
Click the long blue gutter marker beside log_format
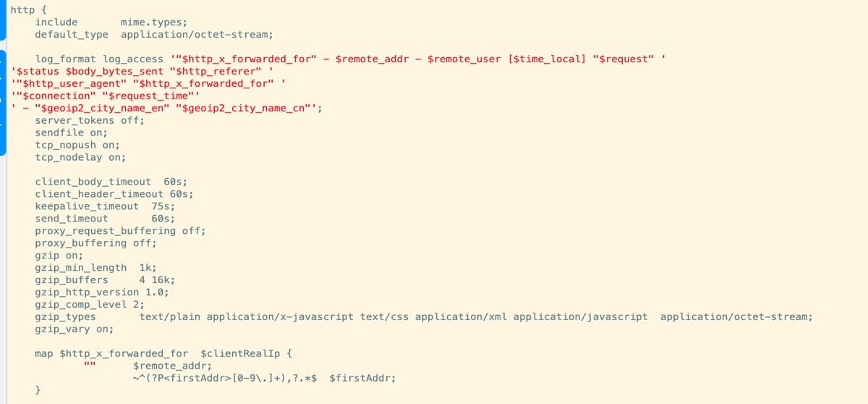point(2,101)
